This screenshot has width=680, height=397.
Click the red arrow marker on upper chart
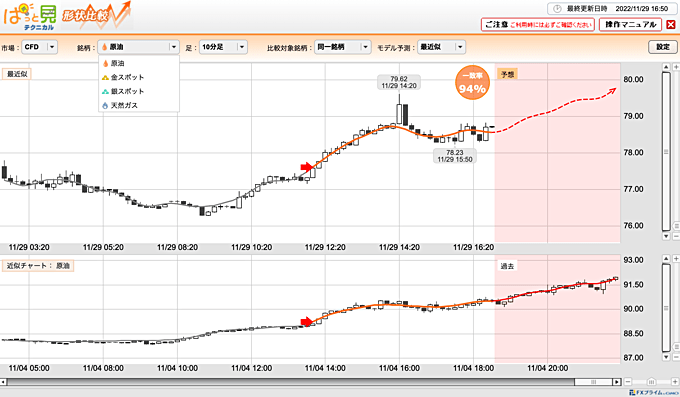[x=307, y=167]
